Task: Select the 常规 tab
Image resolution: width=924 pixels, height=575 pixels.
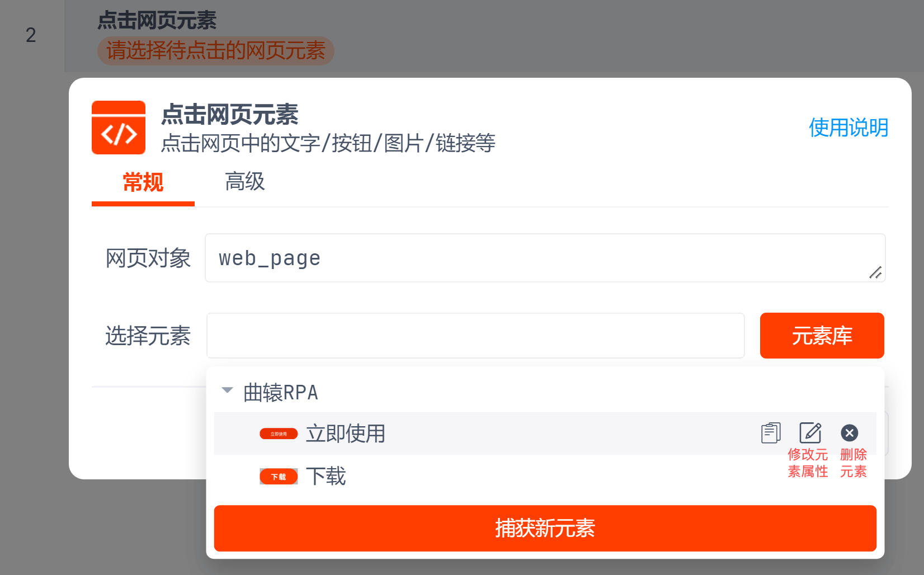Action: tap(143, 183)
